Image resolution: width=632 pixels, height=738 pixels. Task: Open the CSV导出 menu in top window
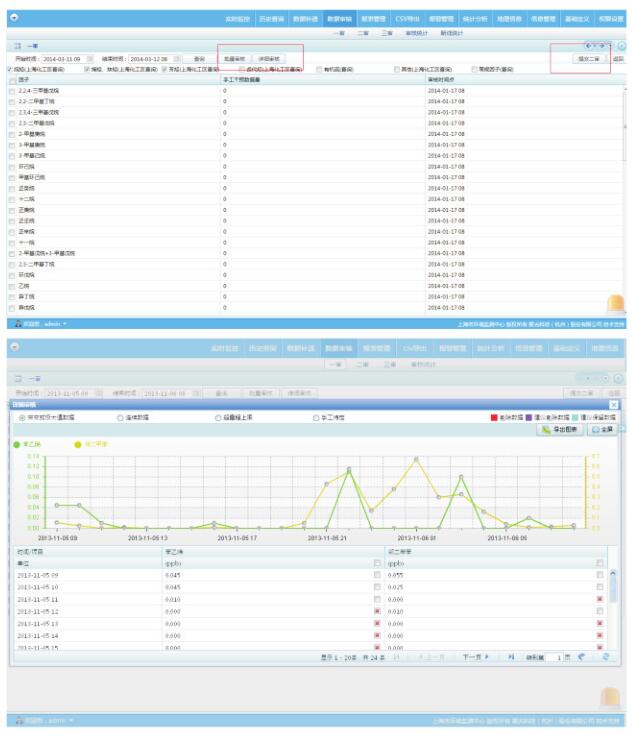[x=407, y=19]
